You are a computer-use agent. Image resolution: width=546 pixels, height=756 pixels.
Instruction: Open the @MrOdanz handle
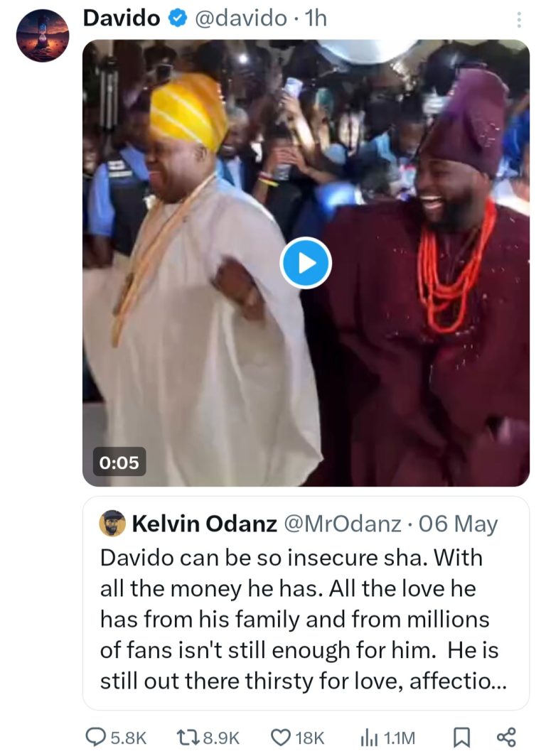coord(342,524)
